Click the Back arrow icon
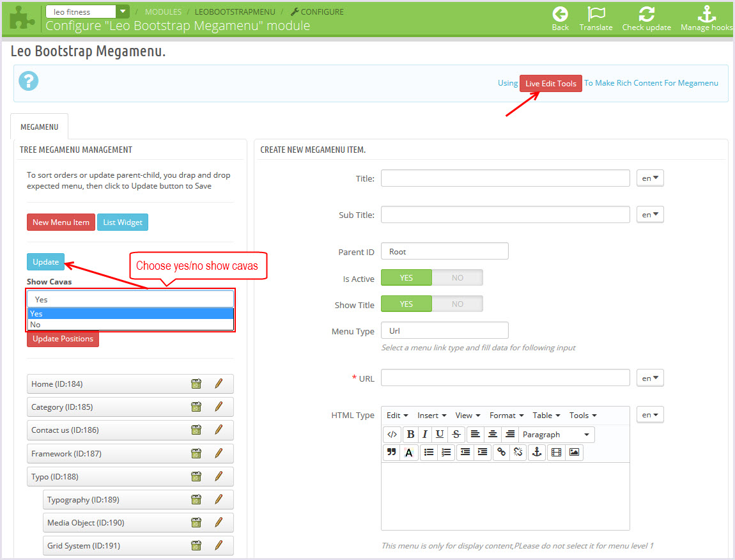Screen dimensions: 735x560 point(560,14)
